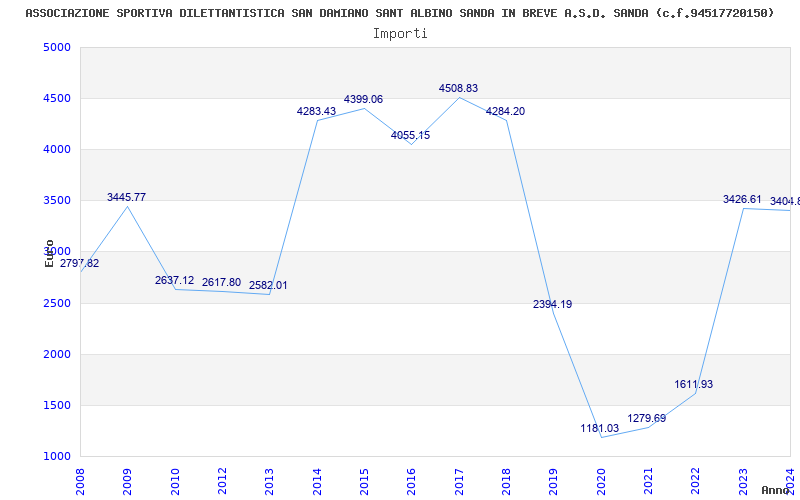
Task: Click the 4283.43 data label
Action: coord(316,111)
